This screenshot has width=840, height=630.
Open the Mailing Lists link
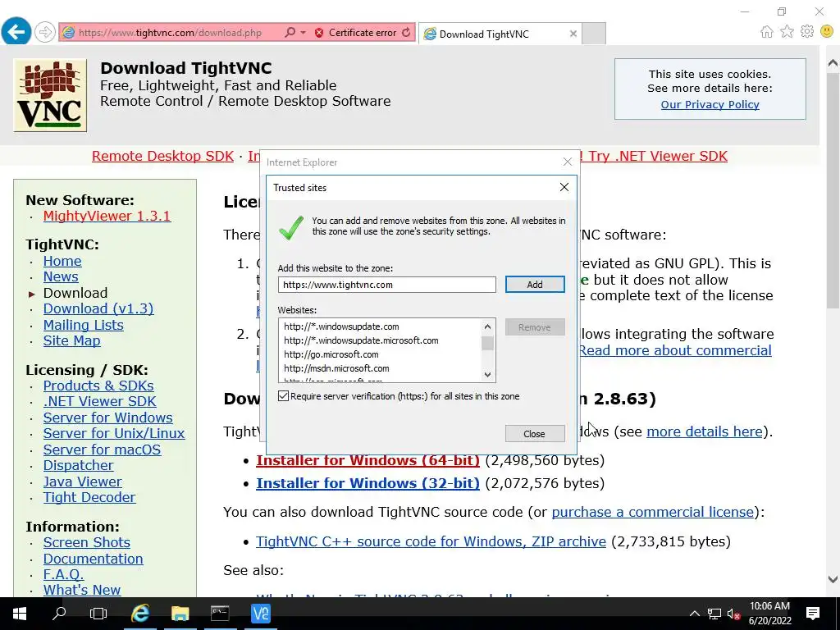pyautogui.click(x=83, y=325)
